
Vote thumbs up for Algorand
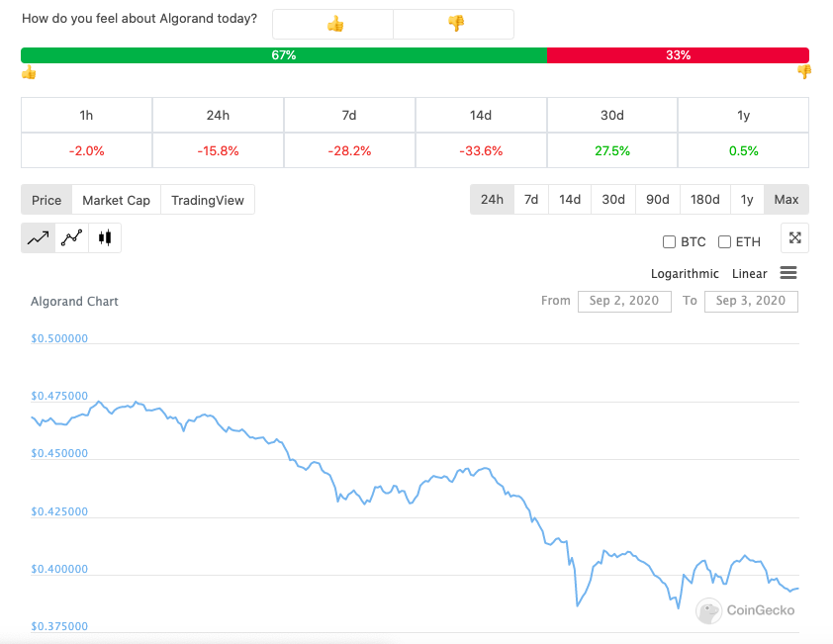click(x=333, y=24)
